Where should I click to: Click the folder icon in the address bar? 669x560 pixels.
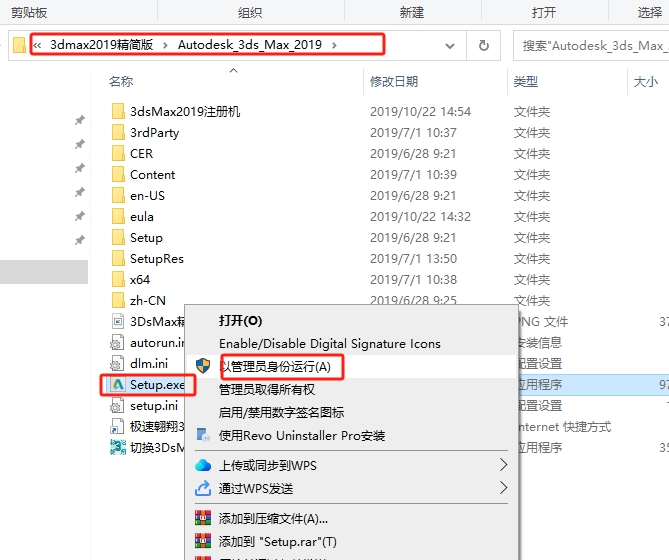pos(19,45)
